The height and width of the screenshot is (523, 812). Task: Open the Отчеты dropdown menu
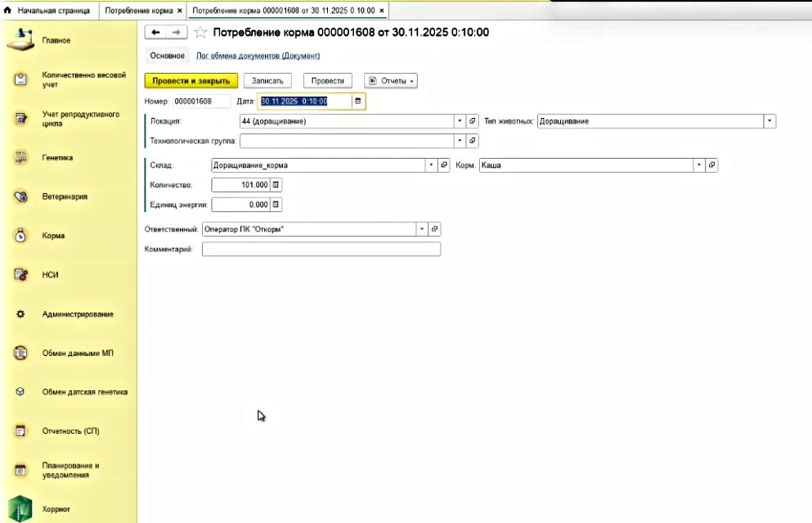click(390, 81)
